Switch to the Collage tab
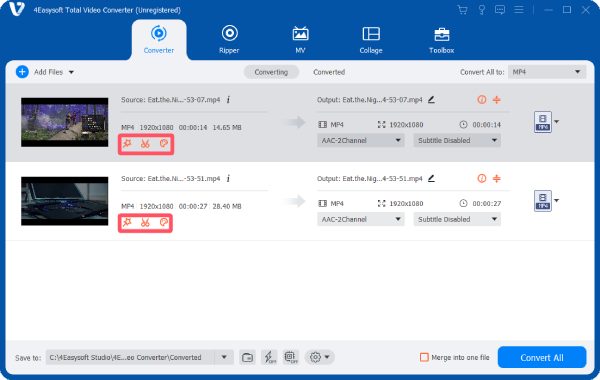The width and height of the screenshot is (600, 380). click(371, 40)
